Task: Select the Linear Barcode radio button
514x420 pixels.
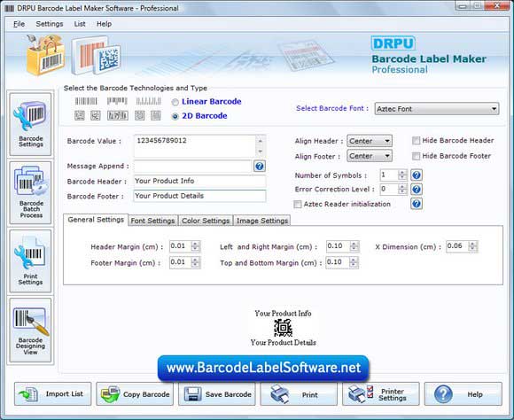Action: [175, 102]
